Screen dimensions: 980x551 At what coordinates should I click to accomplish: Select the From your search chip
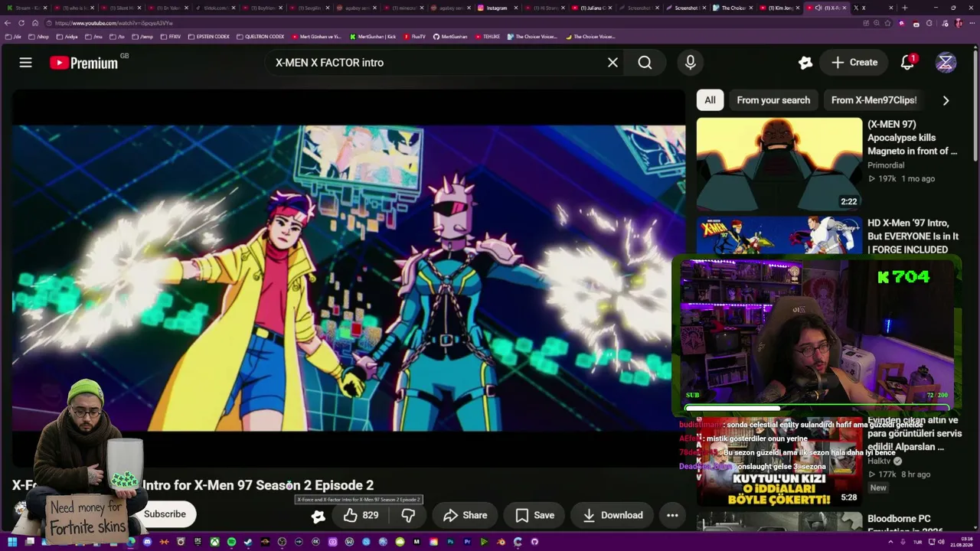click(773, 100)
